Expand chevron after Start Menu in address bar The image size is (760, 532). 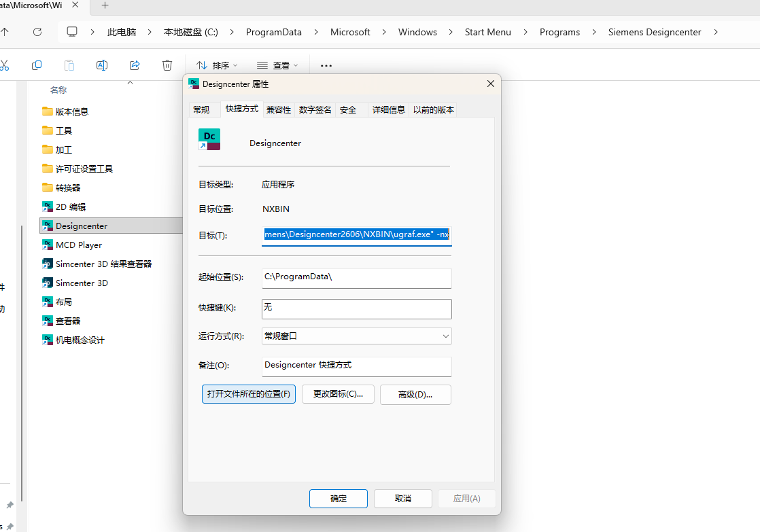point(525,32)
